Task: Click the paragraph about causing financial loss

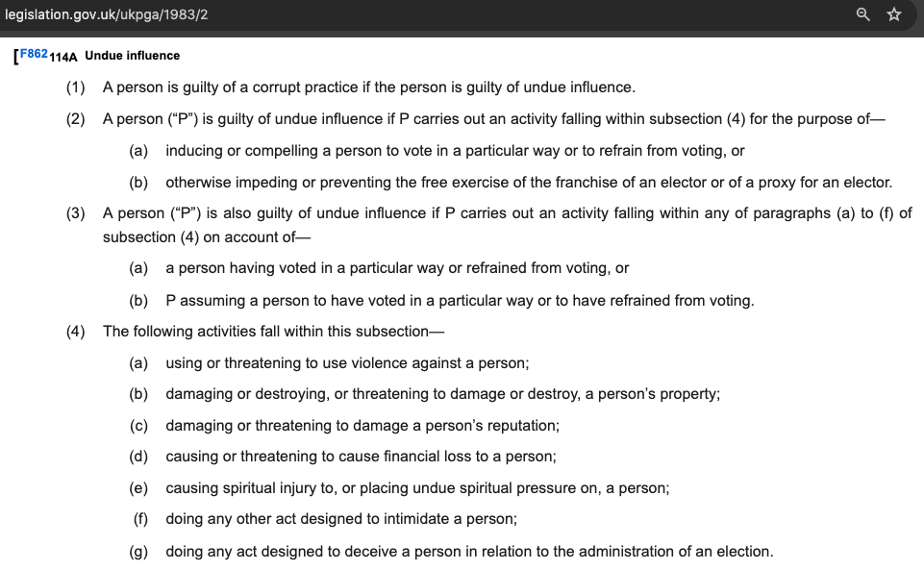Action: tap(361, 457)
